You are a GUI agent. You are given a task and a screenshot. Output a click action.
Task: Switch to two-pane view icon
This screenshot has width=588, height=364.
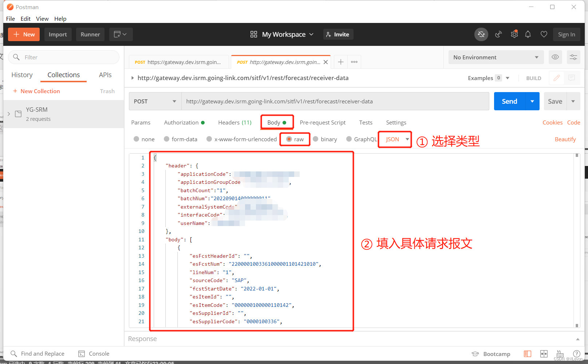coord(544,354)
